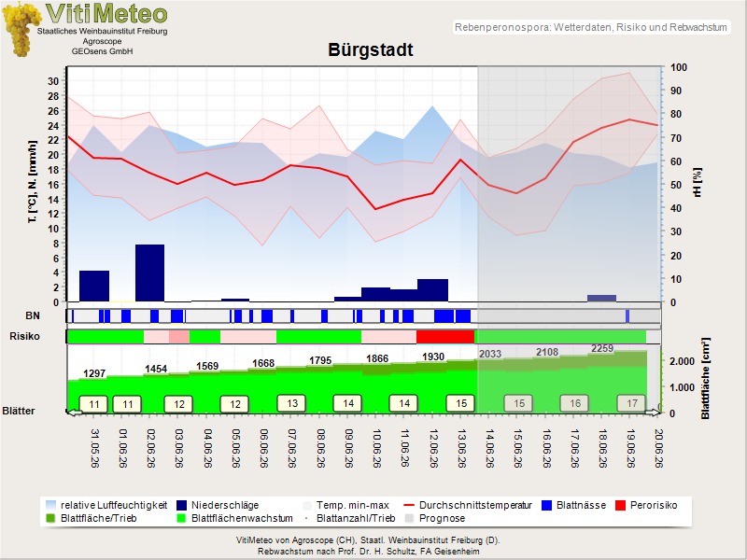
Task: Click the leaf area value 1866
Action: coord(377,358)
